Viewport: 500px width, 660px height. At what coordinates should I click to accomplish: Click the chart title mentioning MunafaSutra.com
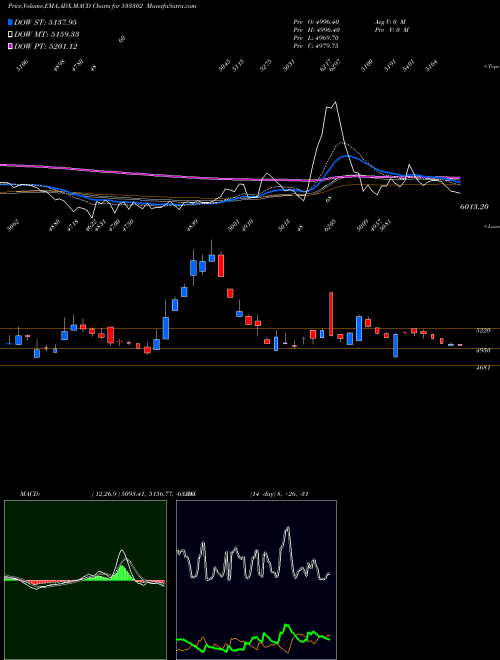(102, 6)
